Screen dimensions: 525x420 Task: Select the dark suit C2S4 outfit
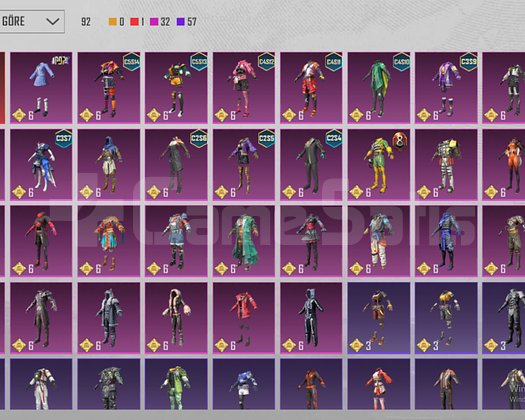311,165
